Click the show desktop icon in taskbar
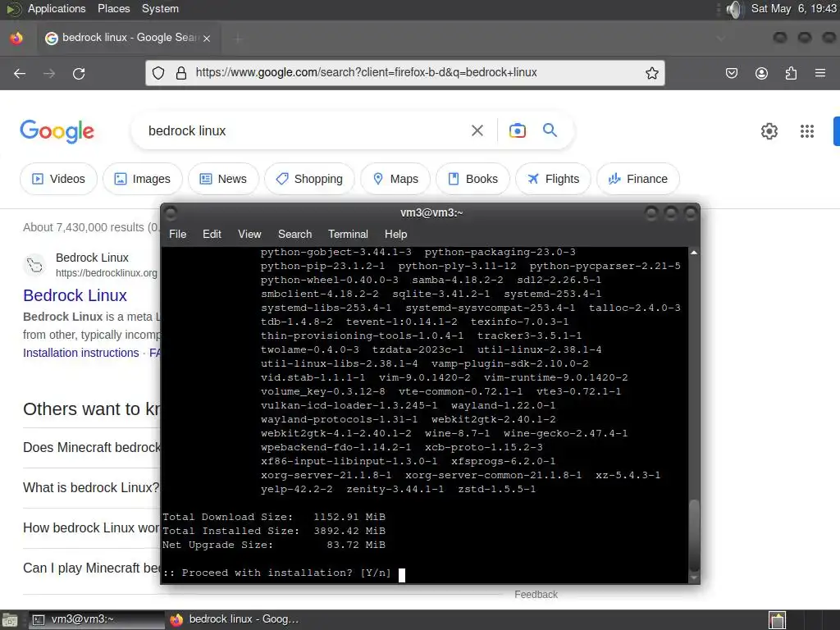The width and height of the screenshot is (840, 630). pyautogui.click(x=10, y=620)
